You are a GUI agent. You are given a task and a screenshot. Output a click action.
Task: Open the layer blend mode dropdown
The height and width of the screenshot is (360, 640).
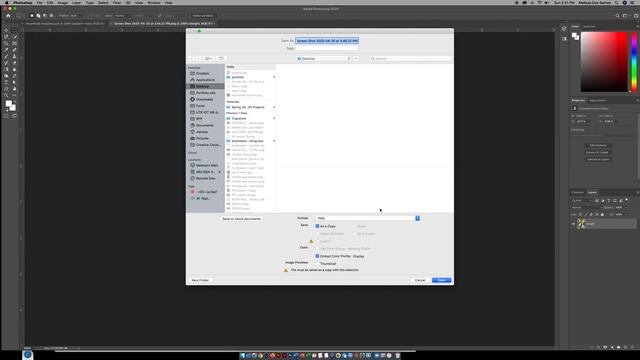tap(586, 207)
